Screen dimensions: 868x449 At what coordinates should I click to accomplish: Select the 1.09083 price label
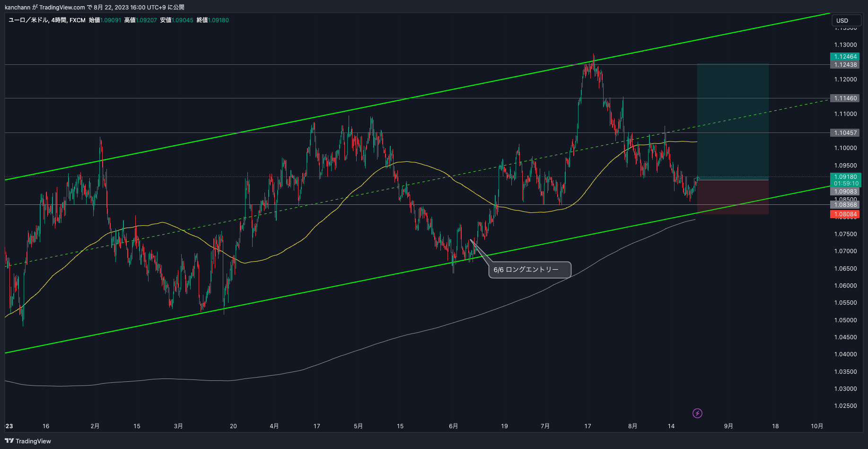845,192
